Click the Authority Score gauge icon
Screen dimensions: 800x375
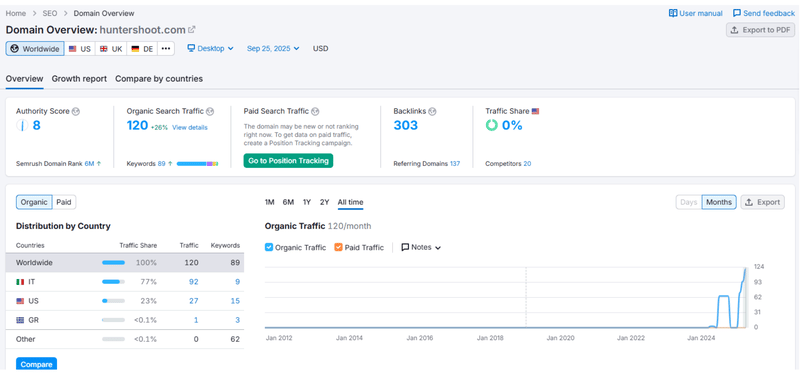(x=21, y=126)
